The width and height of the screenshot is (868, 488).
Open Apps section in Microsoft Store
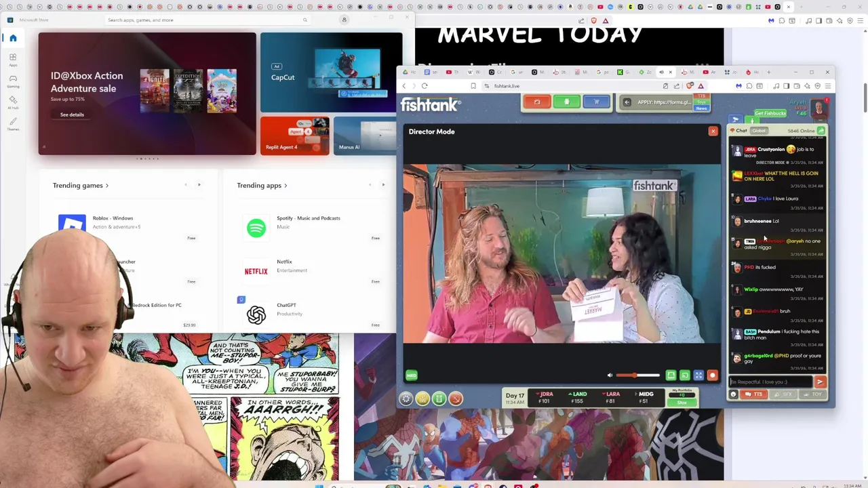pyautogui.click(x=12, y=60)
